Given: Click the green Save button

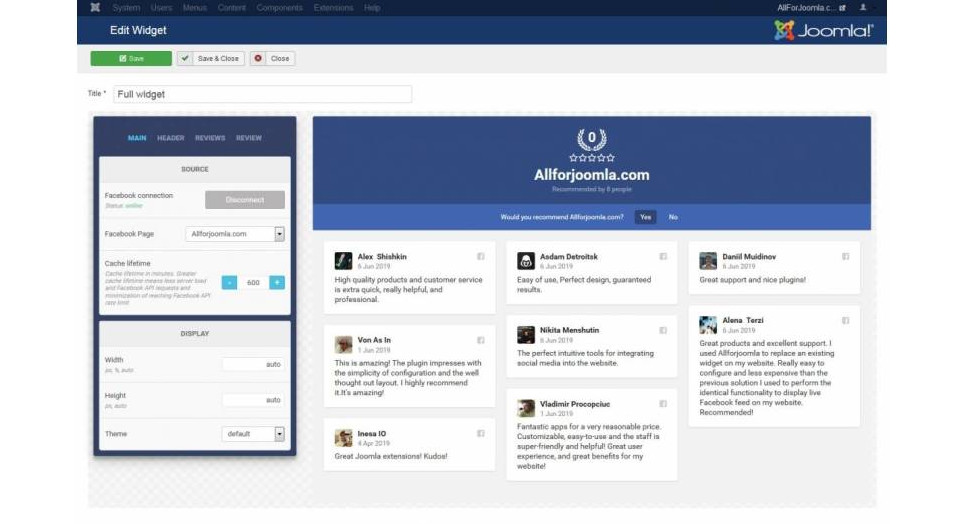Looking at the screenshot, I should (x=131, y=59).
